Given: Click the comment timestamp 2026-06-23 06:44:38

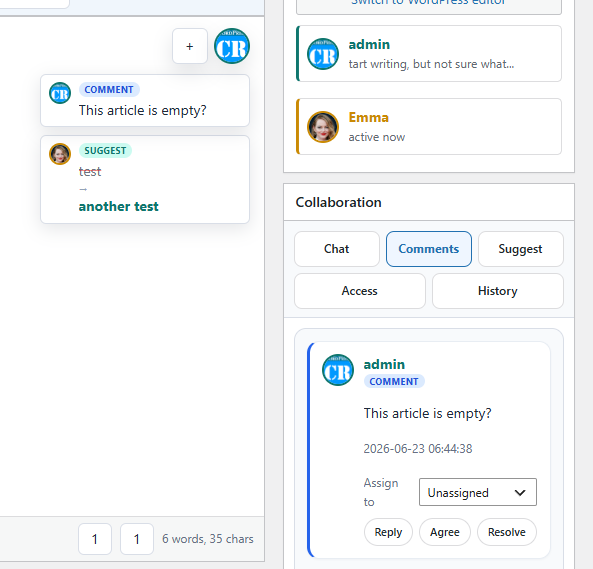Looking at the screenshot, I should (x=418, y=448).
